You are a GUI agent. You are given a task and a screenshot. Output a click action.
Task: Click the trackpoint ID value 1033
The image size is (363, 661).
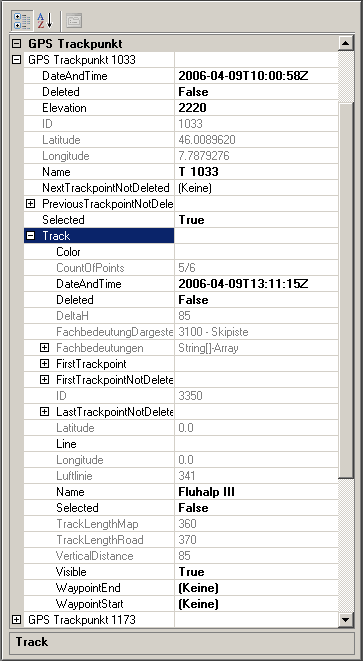[190, 124]
